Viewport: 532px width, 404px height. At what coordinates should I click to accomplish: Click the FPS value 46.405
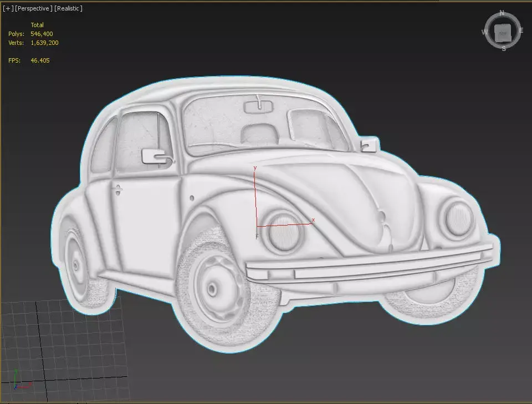click(x=40, y=60)
